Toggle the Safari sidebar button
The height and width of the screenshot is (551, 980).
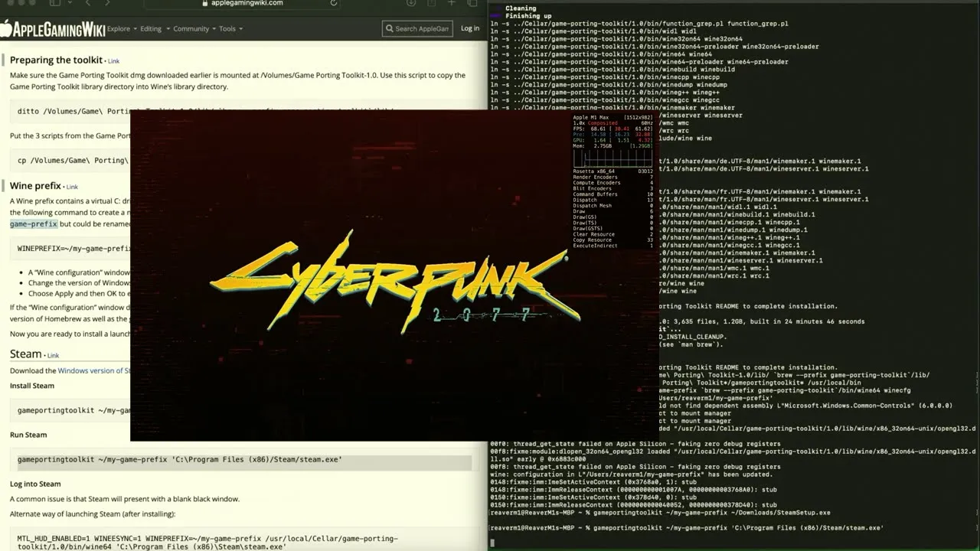(55, 3)
